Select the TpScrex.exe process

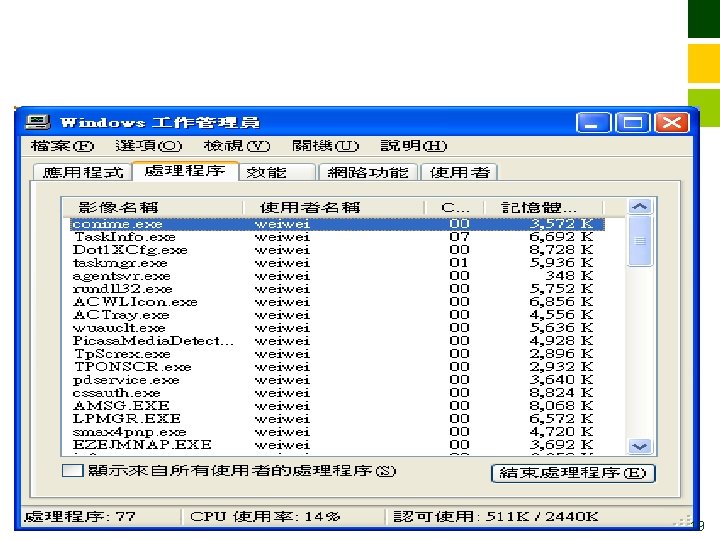pos(338,354)
